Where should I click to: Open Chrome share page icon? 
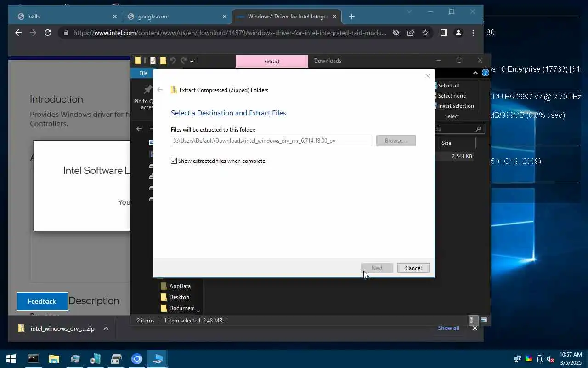tap(411, 33)
